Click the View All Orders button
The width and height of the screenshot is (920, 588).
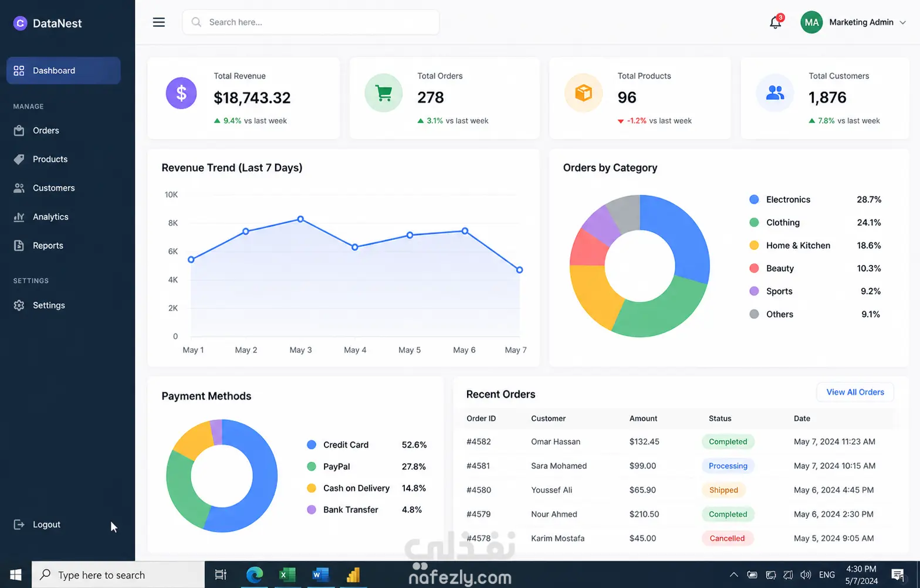tap(855, 392)
